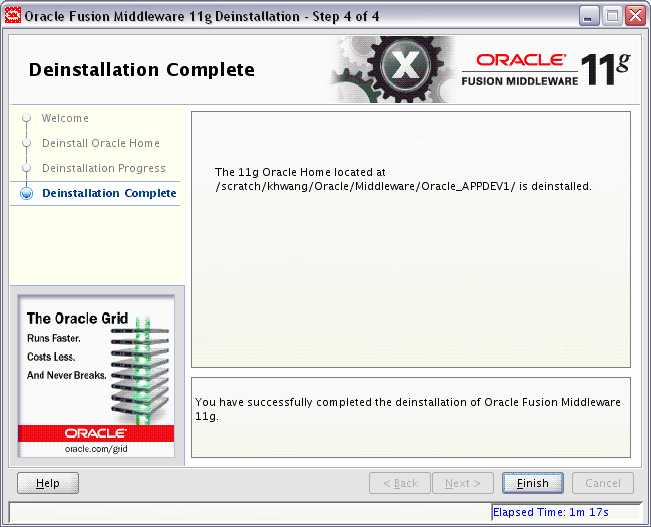Close the deinstallation window
The image size is (651, 527).
[x=636, y=16]
